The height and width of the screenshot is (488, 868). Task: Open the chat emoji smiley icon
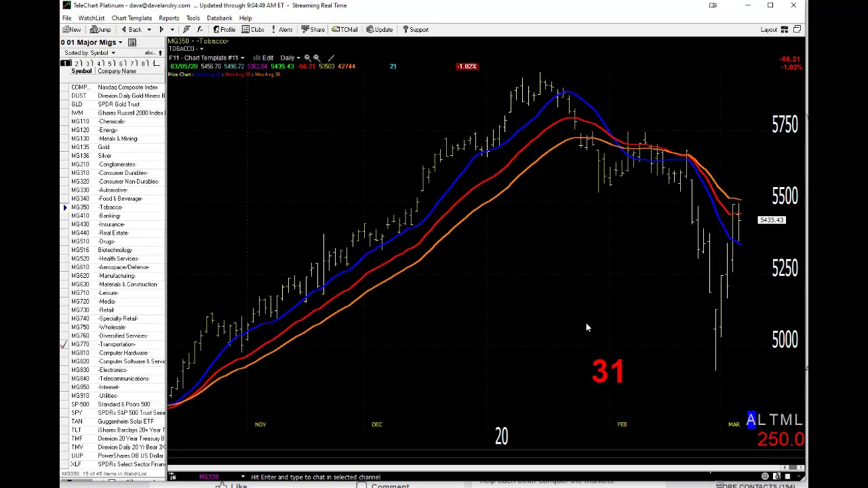pyautogui.click(x=766, y=476)
